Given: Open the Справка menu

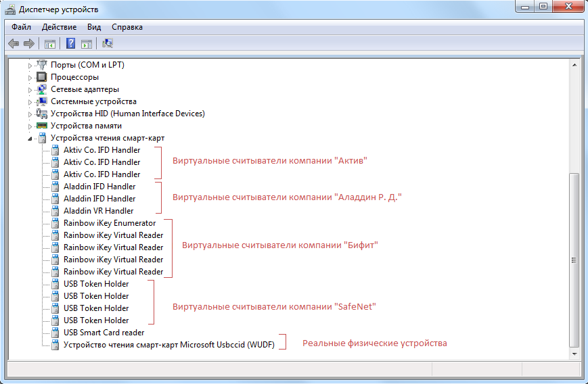Looking at the screenshot, I should click(x=127, y=27).
